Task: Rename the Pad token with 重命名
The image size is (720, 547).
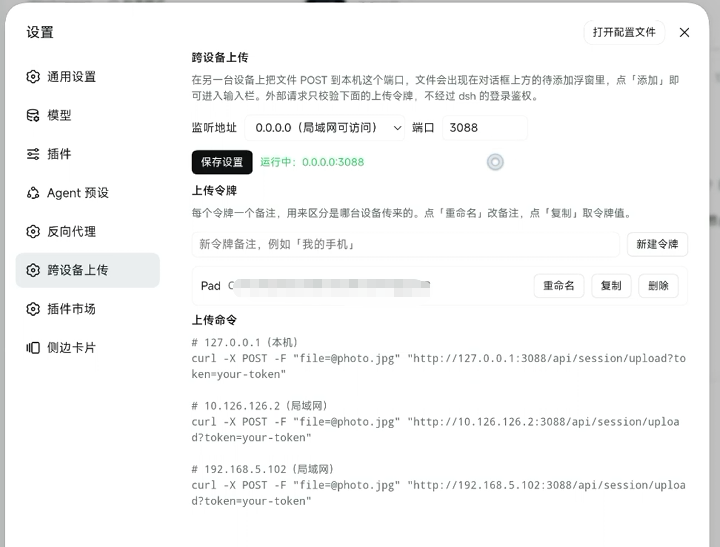Action: point(559,286)
